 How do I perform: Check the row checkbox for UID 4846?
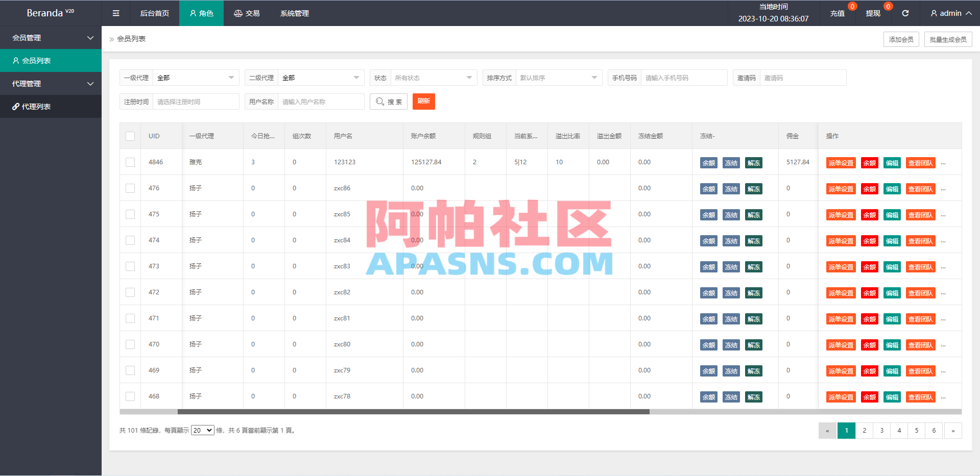tap(130, 162)
